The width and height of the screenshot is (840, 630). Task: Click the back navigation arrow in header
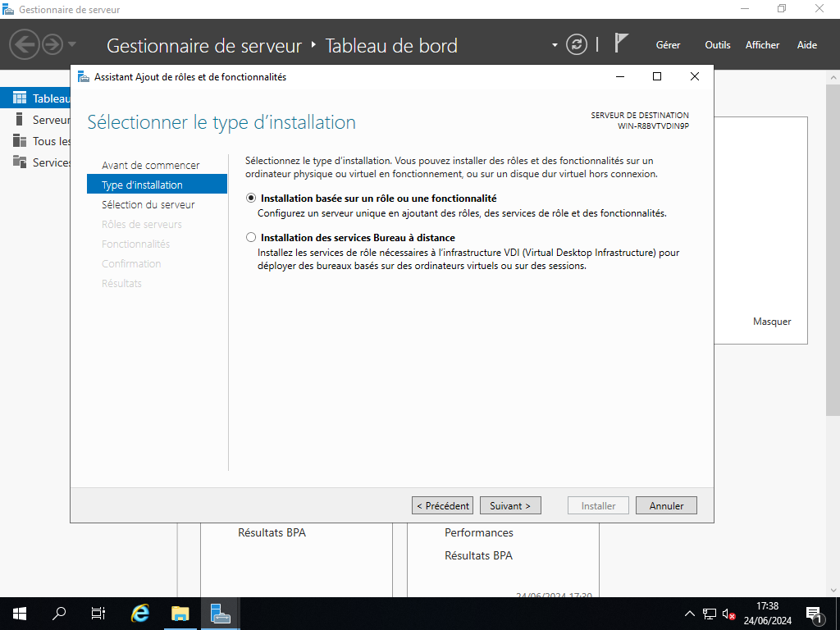(x=25, y=44)
